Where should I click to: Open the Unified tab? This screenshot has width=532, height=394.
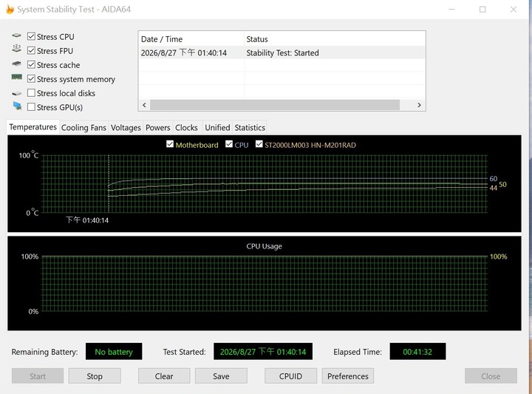217,128
